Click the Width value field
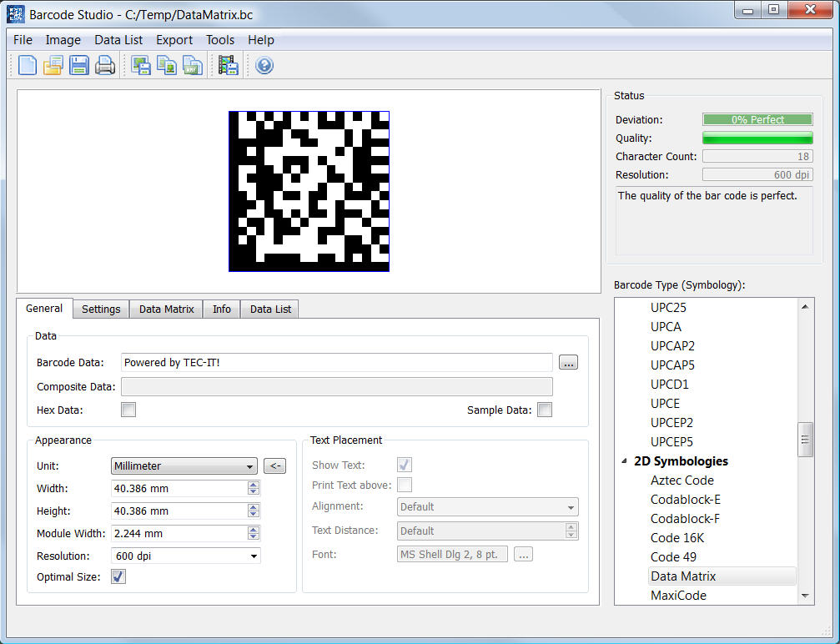Image resolution: width=840 pixels, height=644 pixels. coord(180,489)
